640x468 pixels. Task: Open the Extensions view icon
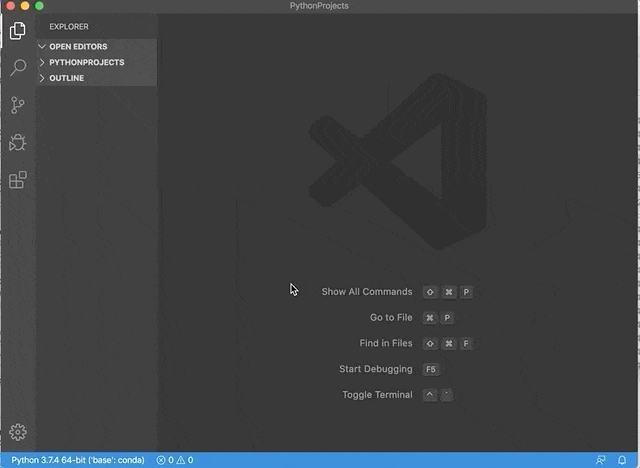[x=18, y=180]
